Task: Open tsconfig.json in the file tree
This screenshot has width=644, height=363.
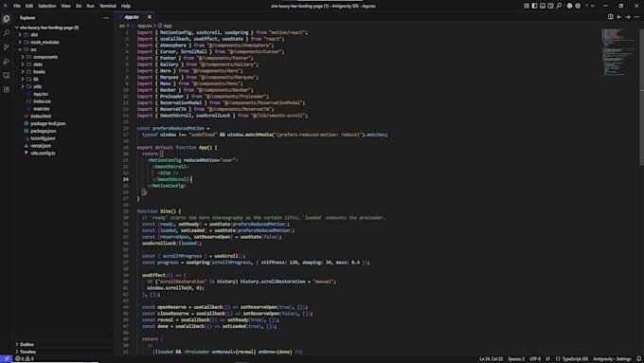Action: pos(43,138)
